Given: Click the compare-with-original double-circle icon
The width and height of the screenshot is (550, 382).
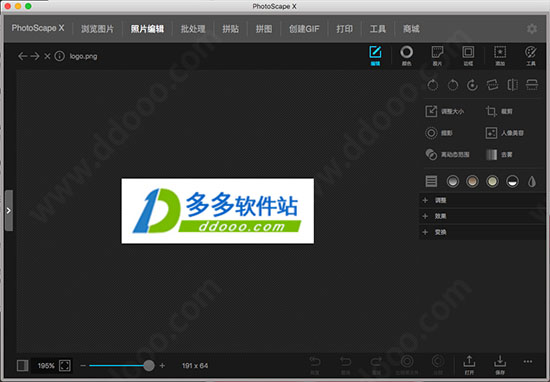Looking at the screenshot, I should click(x=407, y=365).
